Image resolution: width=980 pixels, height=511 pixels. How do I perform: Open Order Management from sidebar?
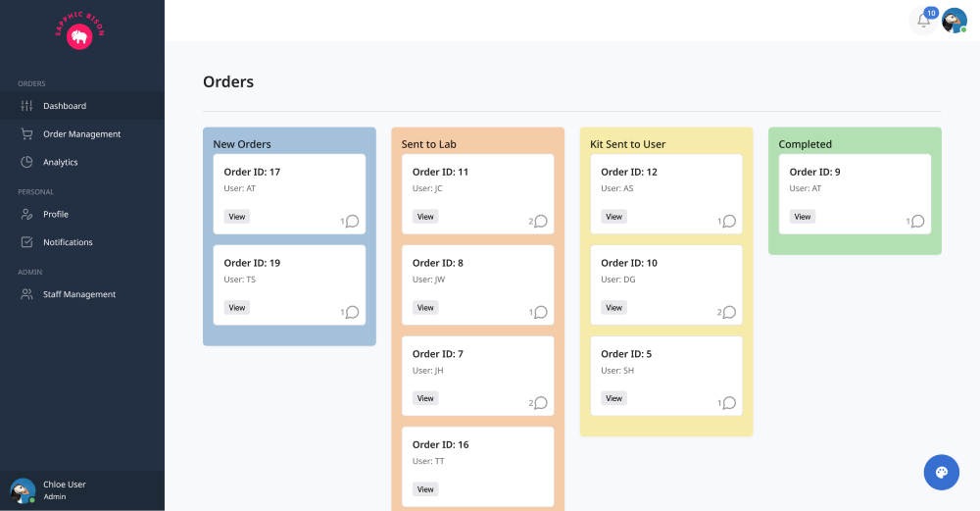[x=81, y=134]
